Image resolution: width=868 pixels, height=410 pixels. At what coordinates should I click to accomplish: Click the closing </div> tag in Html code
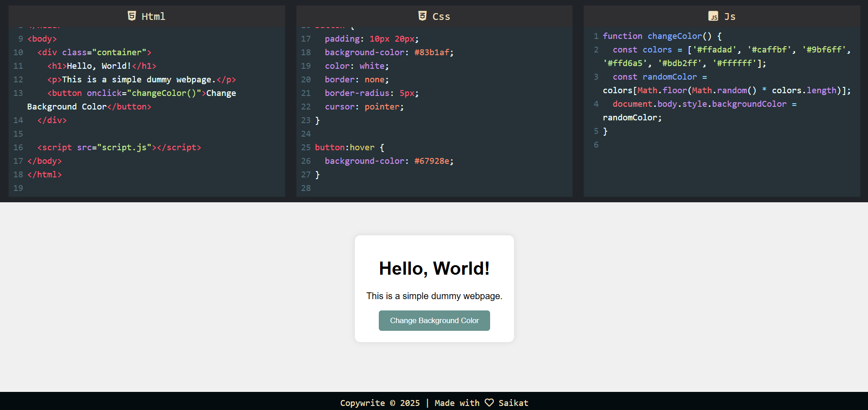tap(52, 120)
